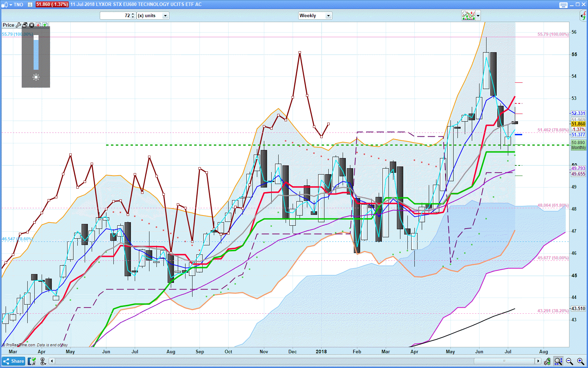Adjust the brightness vertical slider
Viewport: 588px width, 368px height.
(36, 53)
